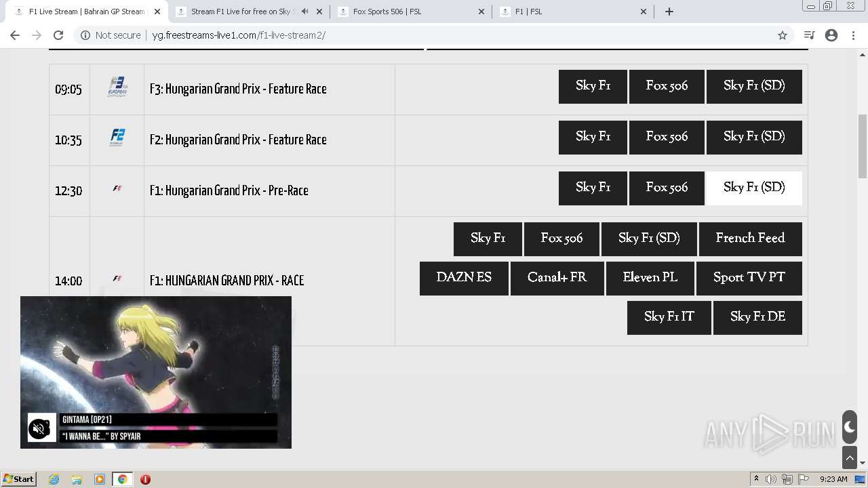
Task: Click the 09:05 time cell
Action: tap(69, 89)
